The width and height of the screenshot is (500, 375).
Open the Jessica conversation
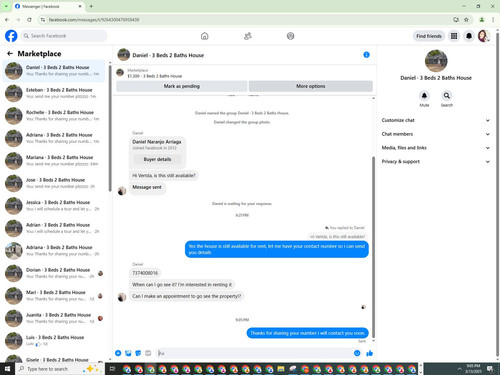54,206
